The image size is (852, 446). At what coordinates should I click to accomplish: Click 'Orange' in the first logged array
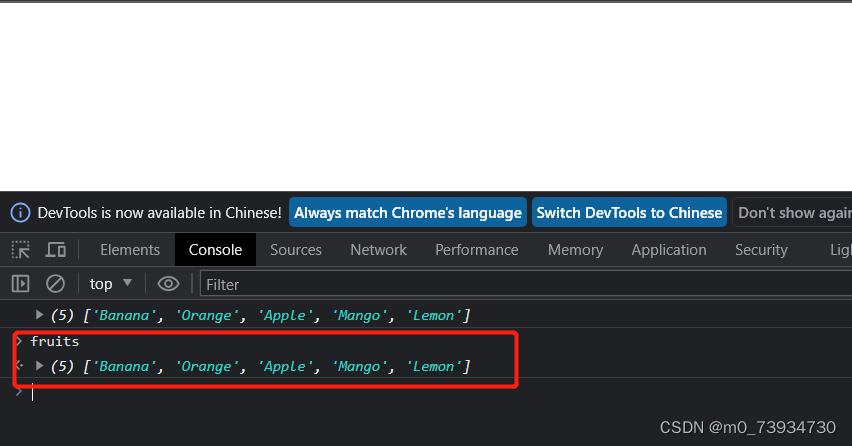(x=206, y=315)
